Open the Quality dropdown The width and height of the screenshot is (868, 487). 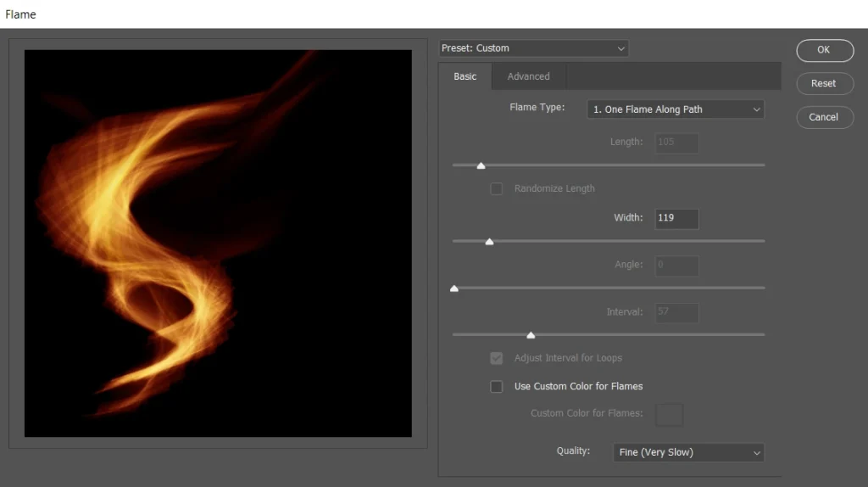(687, 452)
